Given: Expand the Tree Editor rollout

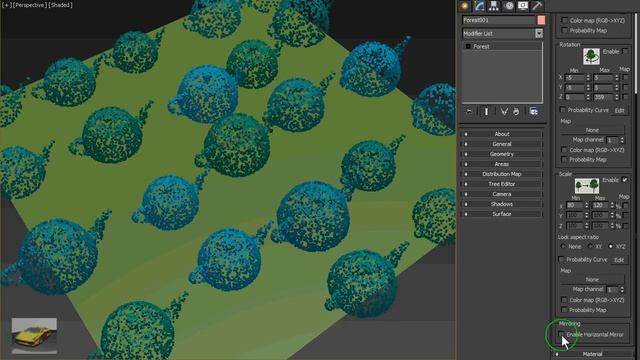Looking at the screenshot, I should pyautogui.click(x=502, y=184).
